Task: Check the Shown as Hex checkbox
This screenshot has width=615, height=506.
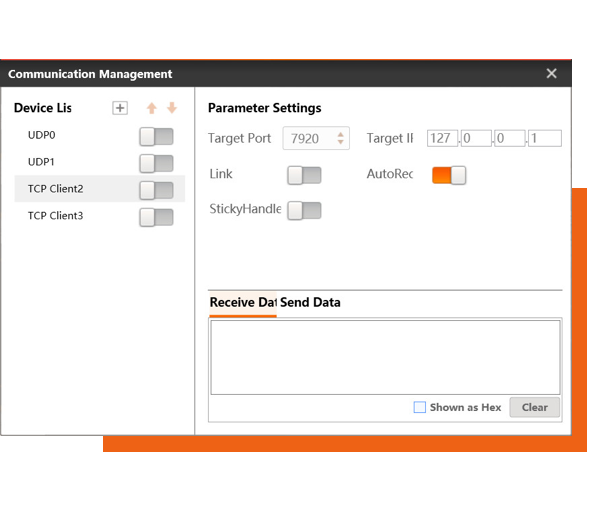Action: pyautogui.click(x=420, y=407)
